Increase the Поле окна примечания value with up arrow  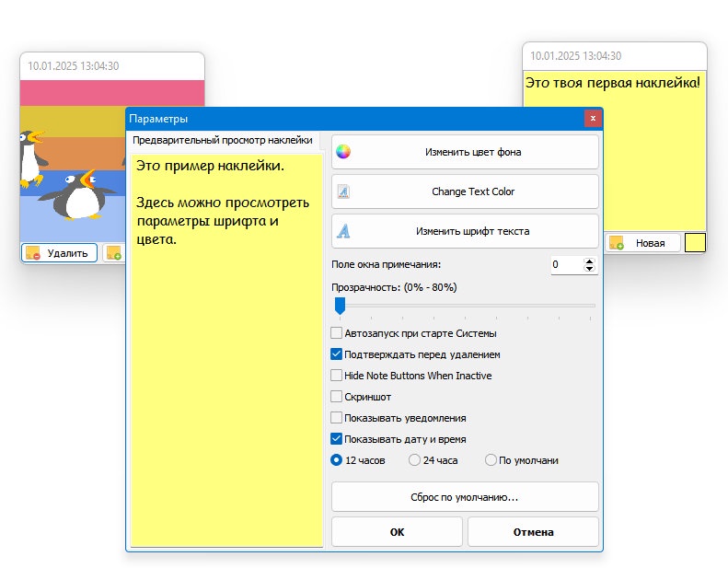(x=589, y=261)
